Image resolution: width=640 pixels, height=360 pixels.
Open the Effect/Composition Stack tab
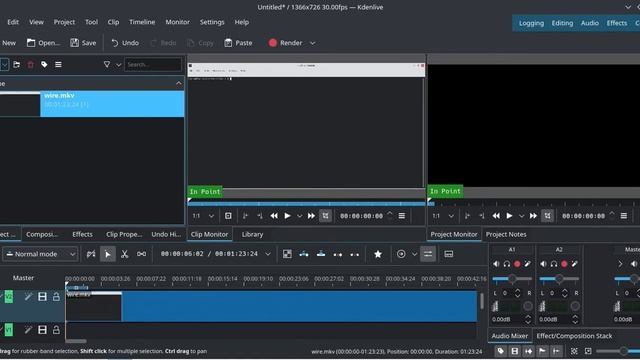pos(574,336)
